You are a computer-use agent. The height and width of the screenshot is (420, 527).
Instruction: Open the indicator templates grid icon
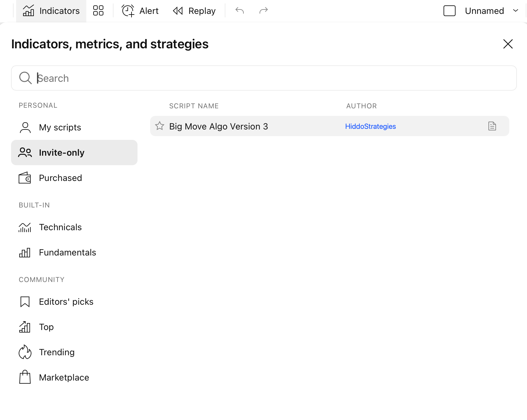point(98,11)
